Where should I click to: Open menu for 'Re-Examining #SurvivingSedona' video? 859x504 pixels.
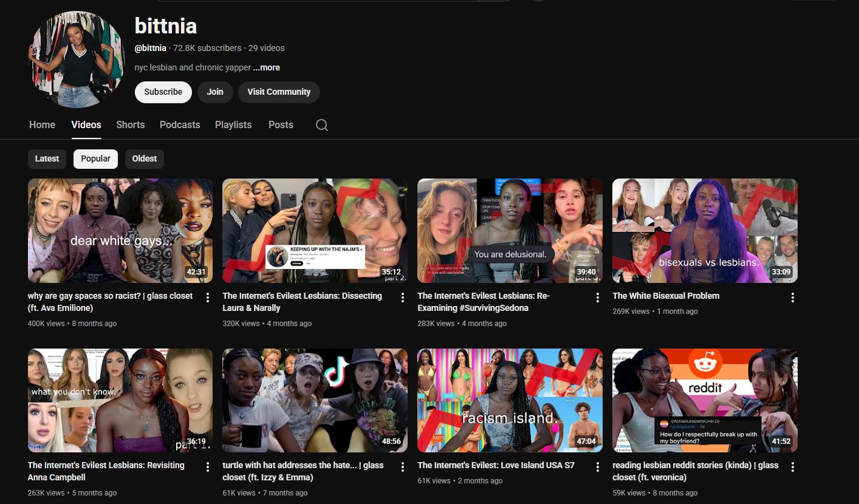598,298
